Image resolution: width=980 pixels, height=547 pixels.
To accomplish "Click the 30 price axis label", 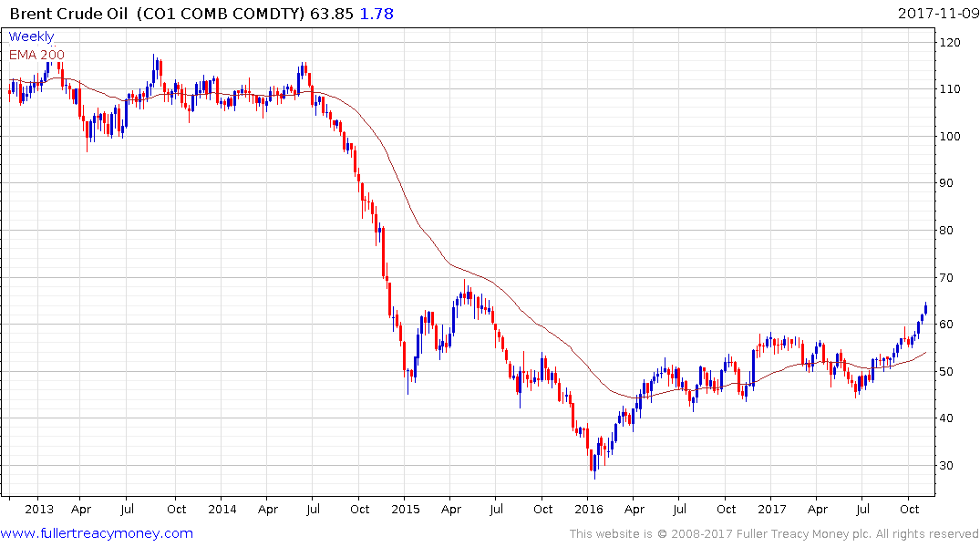I will pyautogui.click(x=946, y=466).
